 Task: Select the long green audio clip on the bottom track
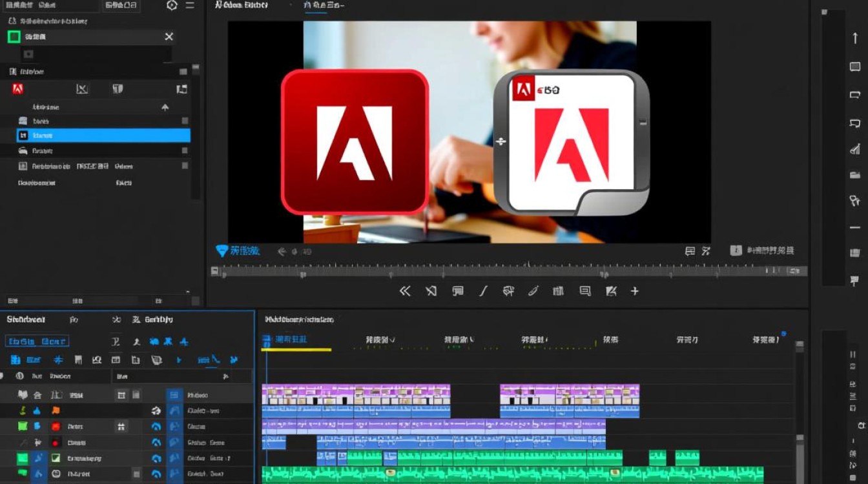point(512,474)
